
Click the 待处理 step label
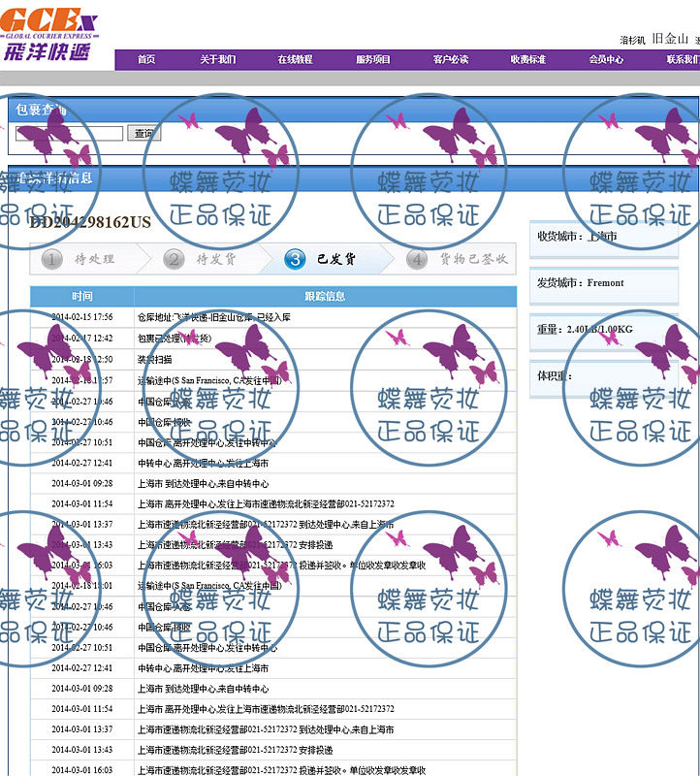pos(94,259)
